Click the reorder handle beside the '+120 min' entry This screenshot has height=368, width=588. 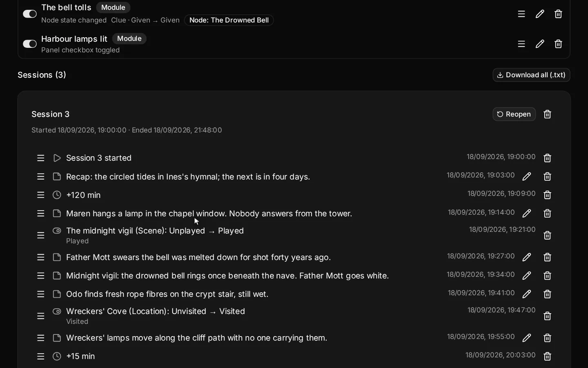pyautogui.click(x=40, y=195)
